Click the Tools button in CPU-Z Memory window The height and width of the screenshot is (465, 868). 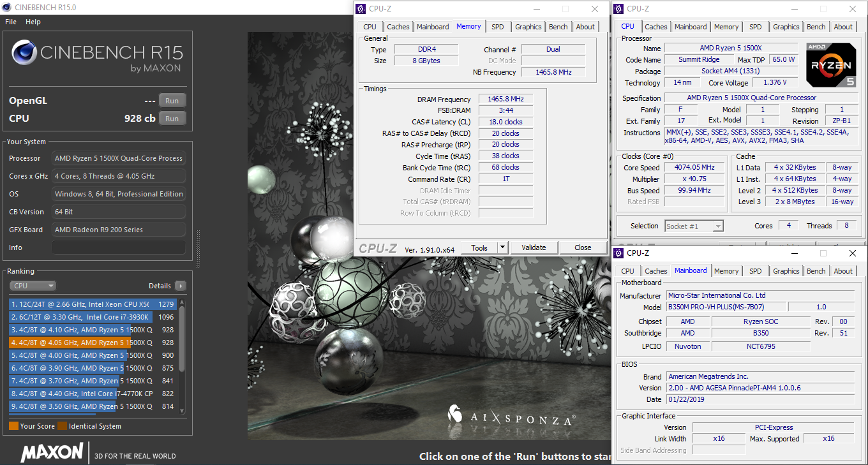[479, 247]
